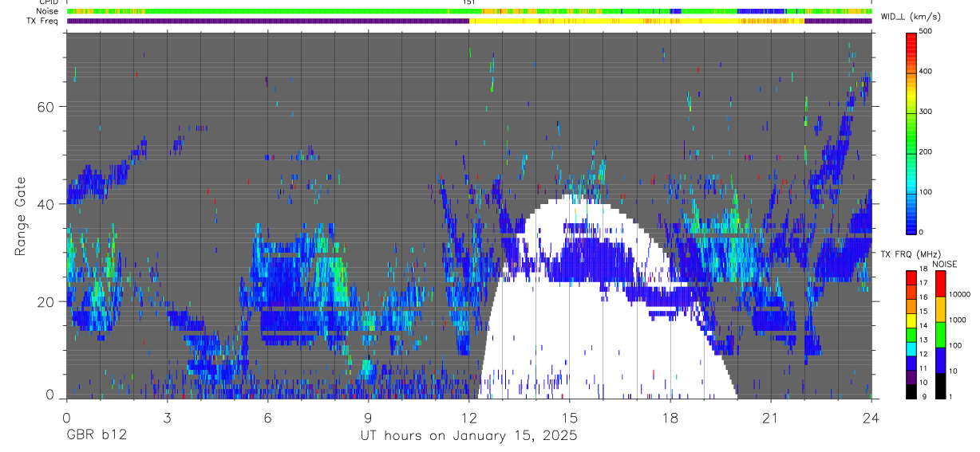Click the green 13–14 MHz TX frequency swatch

pos(911,335)
